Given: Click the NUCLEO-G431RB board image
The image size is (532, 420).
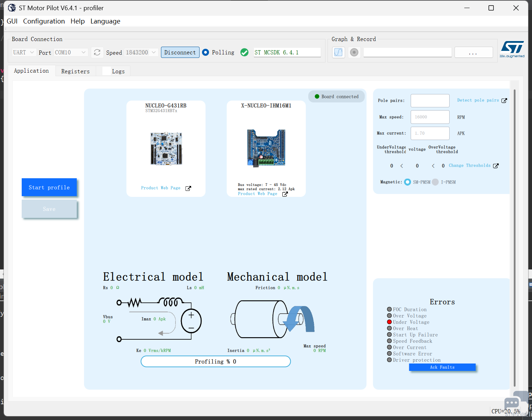Looking at the screenshot, I should [166, 149].
